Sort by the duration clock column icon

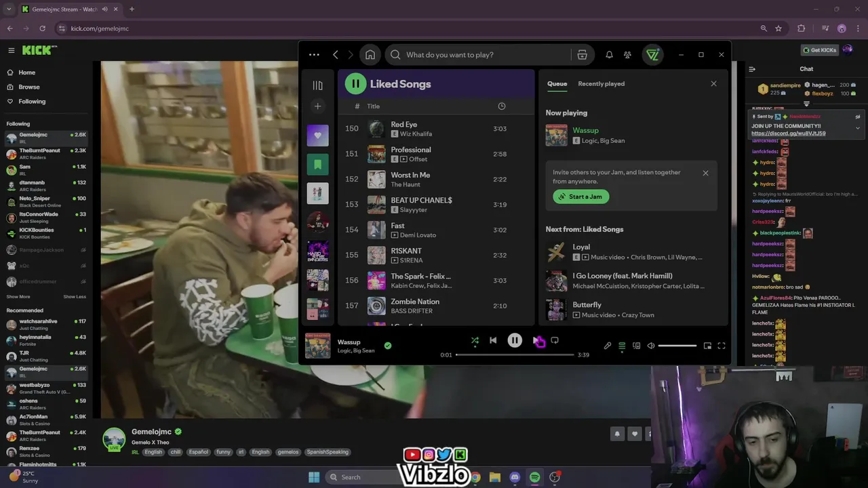click(502, 106)
